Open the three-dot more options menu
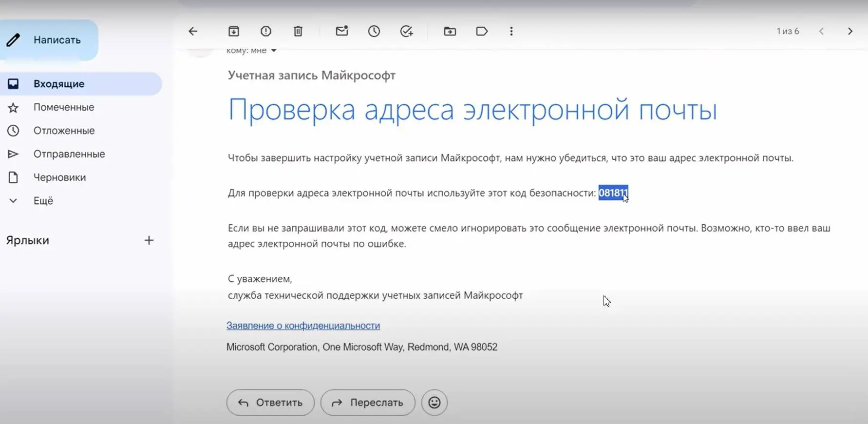The height and width of the screenshot is (424, 868). click(511, 31)
